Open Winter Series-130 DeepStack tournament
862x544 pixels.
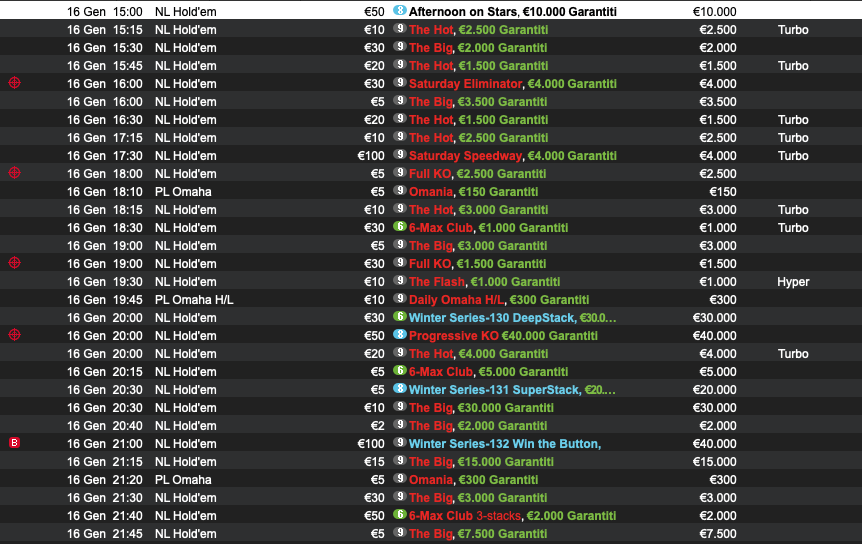pos(512,318)
